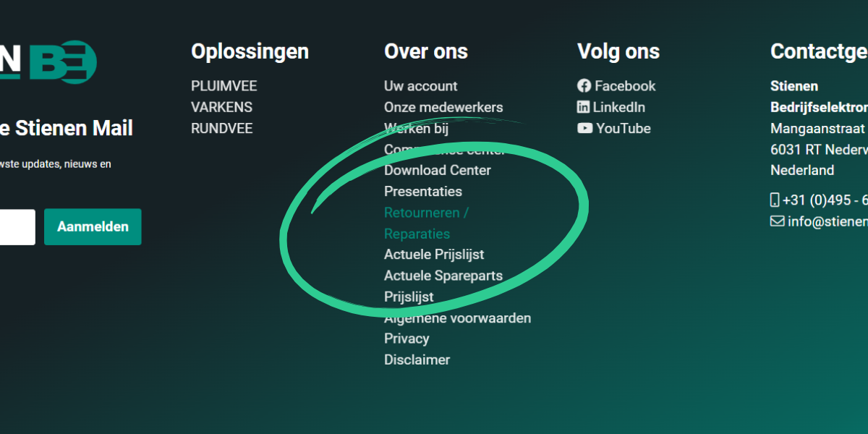Viewport: 868px width, 434px height.
Task: Click the phone icon by the number
Action: (x=775, y=200)
